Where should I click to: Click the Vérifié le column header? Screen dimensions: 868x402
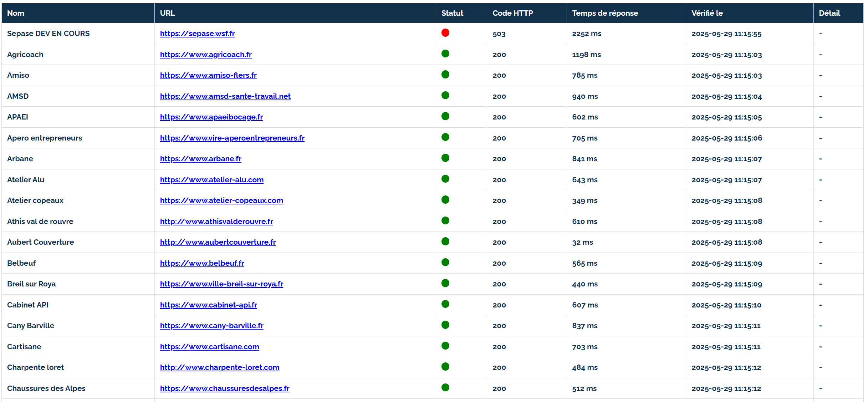(x=750, y=13)
